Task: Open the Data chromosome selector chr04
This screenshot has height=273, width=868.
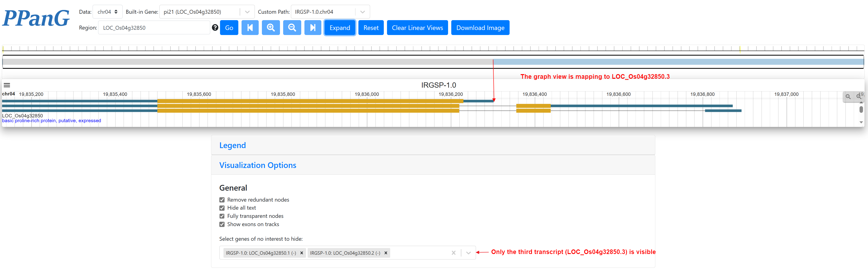Action: 107,12
